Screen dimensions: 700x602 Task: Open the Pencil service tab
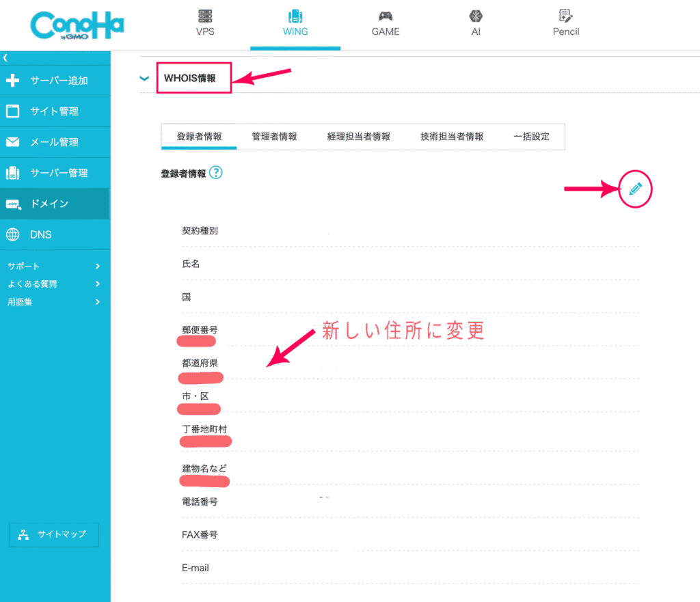[x=565, y=24]
